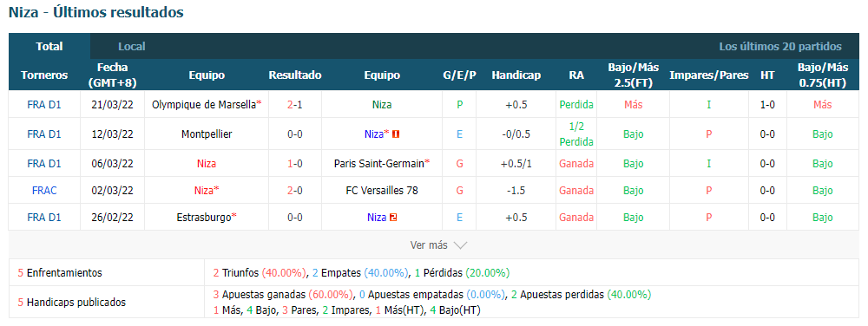
Task: Open the 1-0 score versus Paris Saint-Germain
Action: 295,164
